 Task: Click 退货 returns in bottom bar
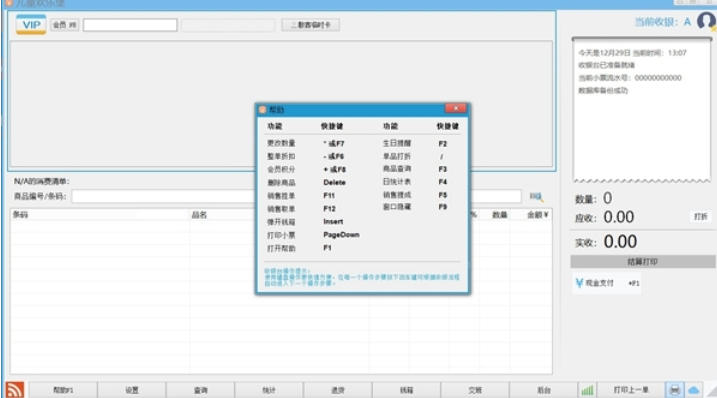[x=337, y=390]
